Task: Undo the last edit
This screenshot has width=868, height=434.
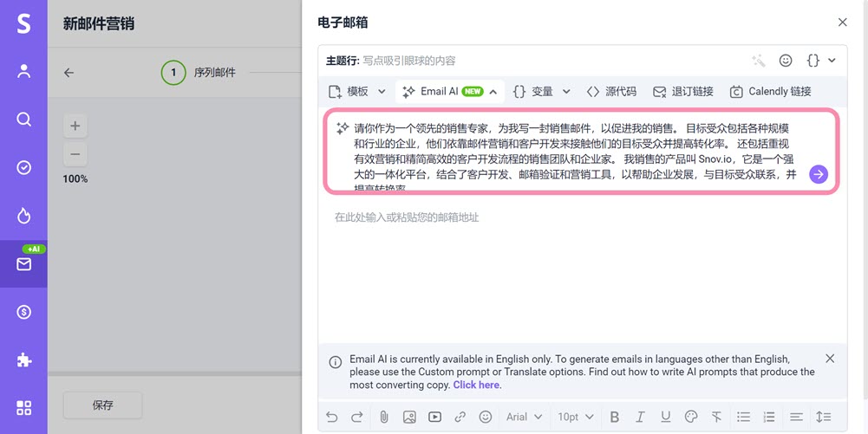Action: pos(331,417)
